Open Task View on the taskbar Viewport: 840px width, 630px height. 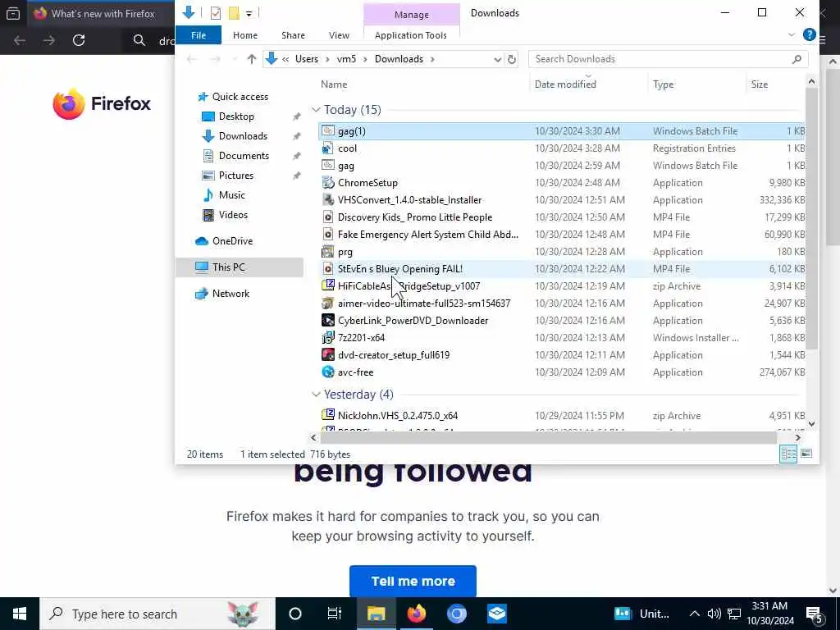tap(335, 614)
